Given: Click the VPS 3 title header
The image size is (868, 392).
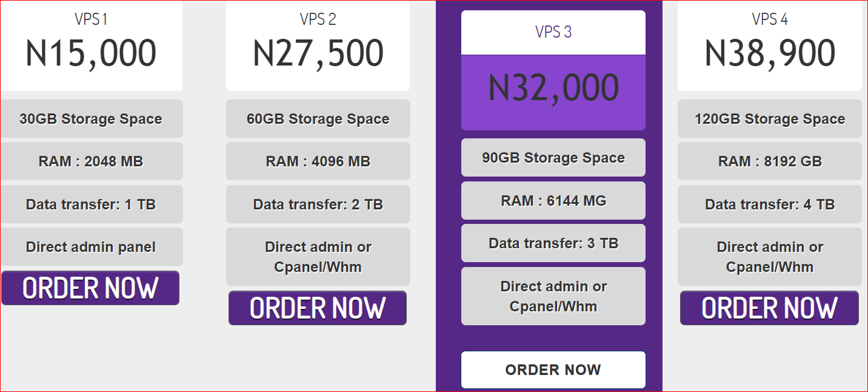Looking at the screenshot, I should click(553, 32).
